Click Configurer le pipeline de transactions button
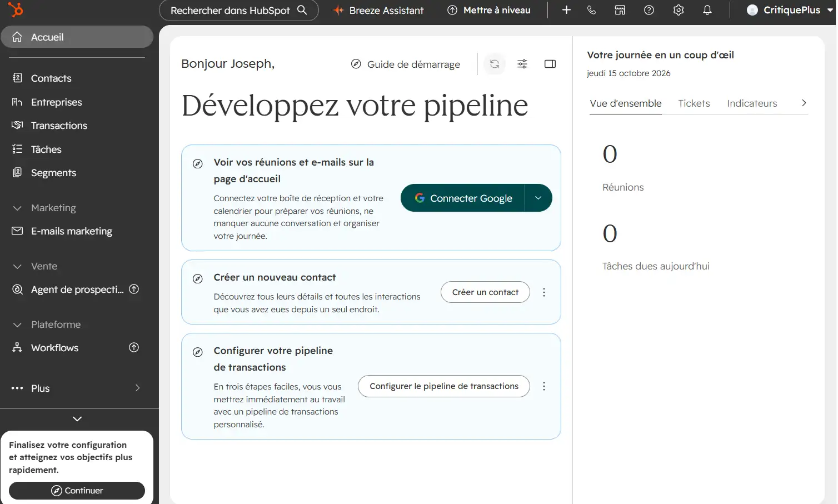Viewport: 838px width, 504px height. (x=444, y=386)
